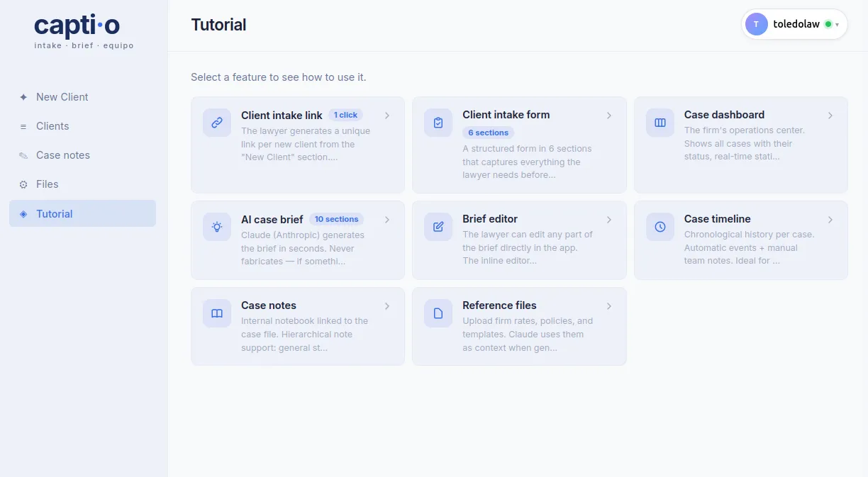868x477 pixels.
Task: Open Case notes in the sidebar
Action: click(82, 155)
